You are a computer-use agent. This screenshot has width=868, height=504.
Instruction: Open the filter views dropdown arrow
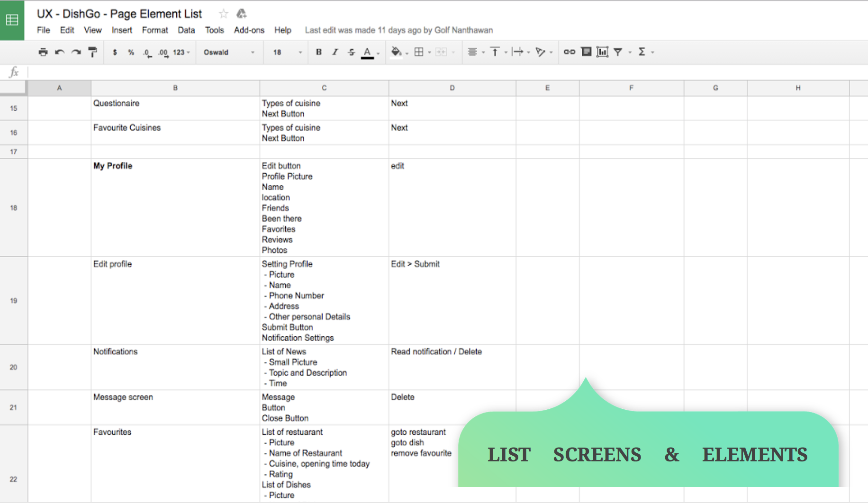tap(630, 53)
